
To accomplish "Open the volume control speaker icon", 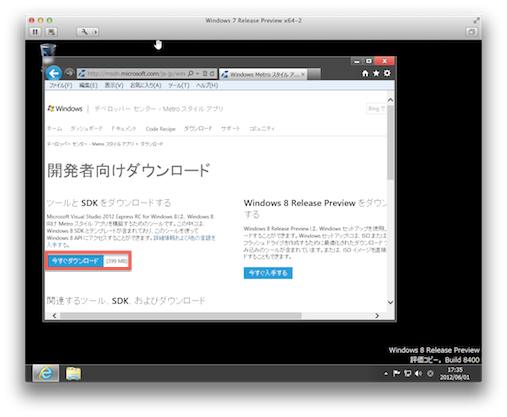I will coord(418,374).
